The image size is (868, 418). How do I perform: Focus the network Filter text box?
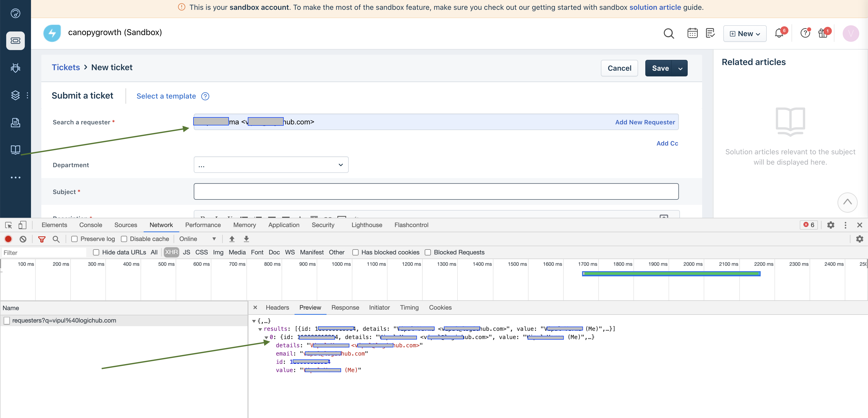44,252
